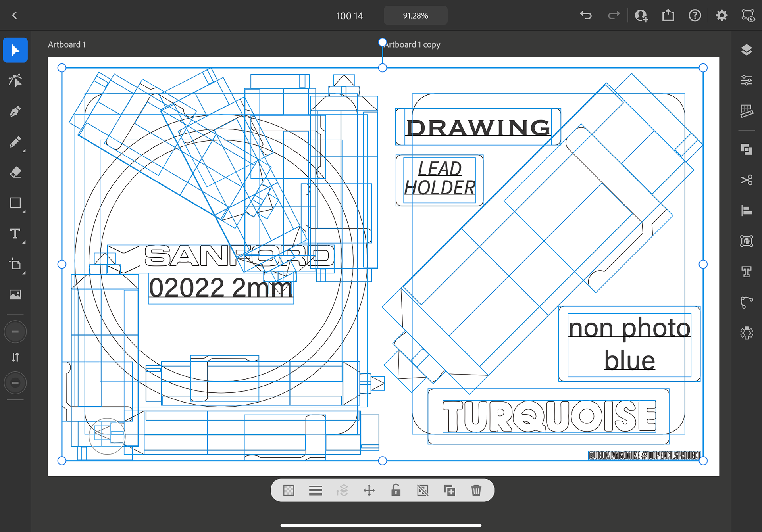Click the TURQUOISE outlined text
Viewport: 762px width, 532px height.
tap(549, 416)
